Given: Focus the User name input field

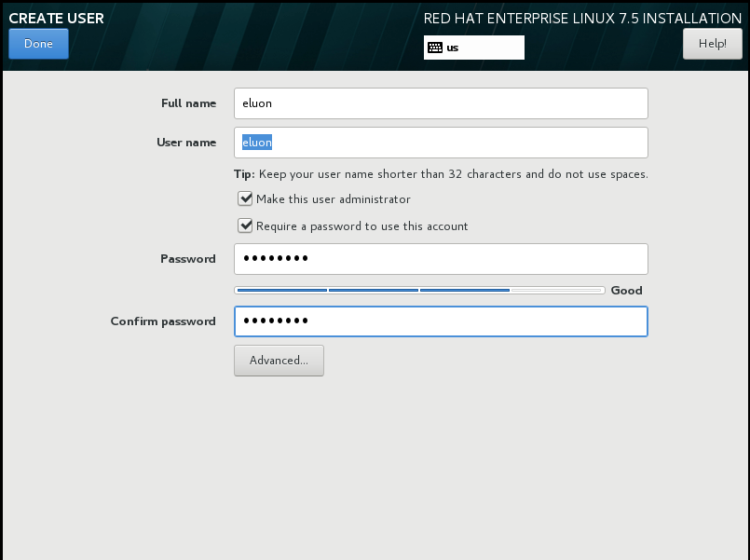Looking at the screenshot, I should tap(441, 143).
